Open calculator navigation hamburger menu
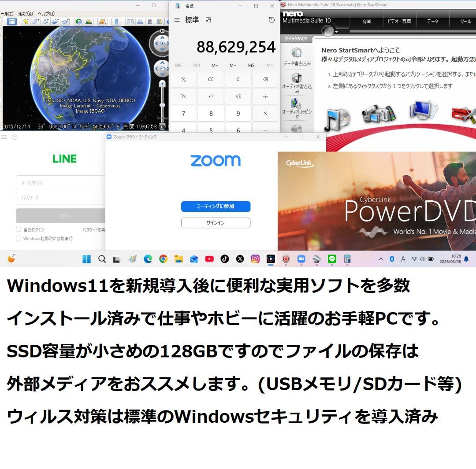The width and height of the screenshot is (476, 469). [x=177, y=20]
